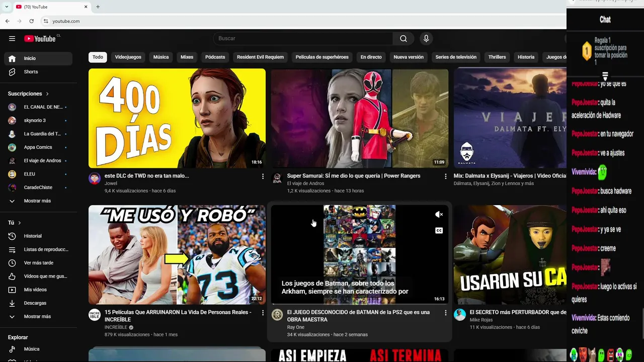This screenshot has width=644, height=362.
Task: Select the Mixes filter chip
Action: (187, 57)
